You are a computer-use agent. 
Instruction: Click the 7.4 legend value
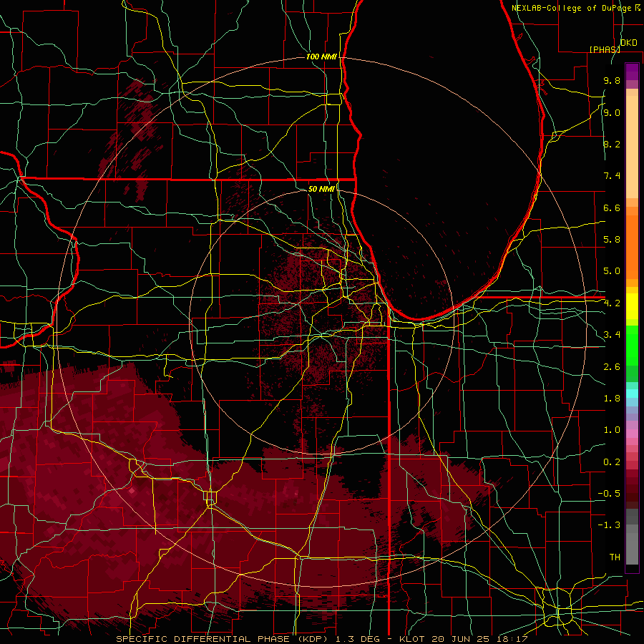click(x=612, y=176)
